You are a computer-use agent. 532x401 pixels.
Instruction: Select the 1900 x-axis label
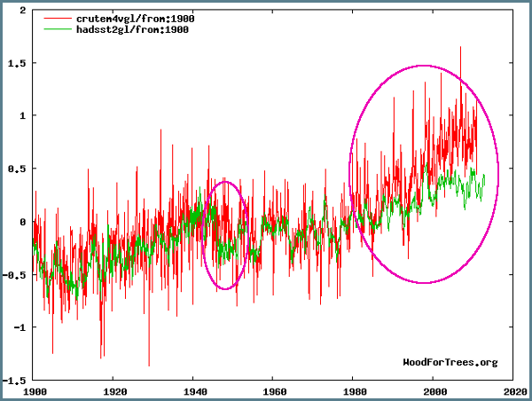(34, 390)
